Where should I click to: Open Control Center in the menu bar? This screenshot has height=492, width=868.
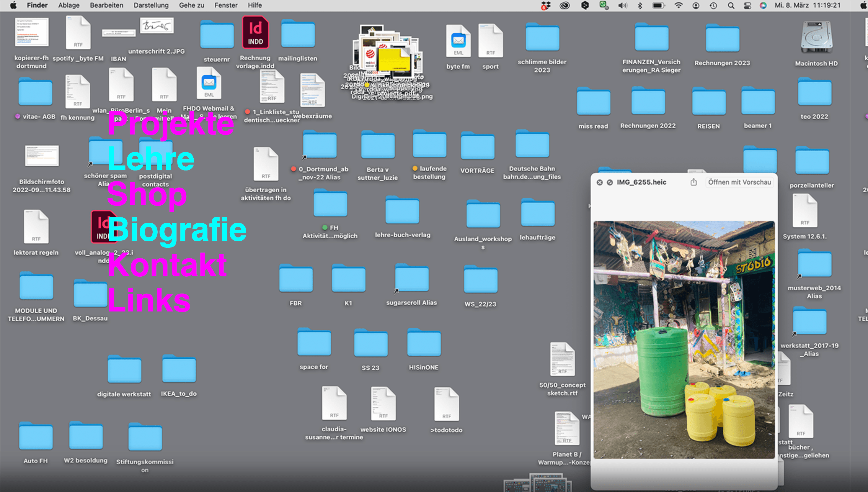coord(747,5)
